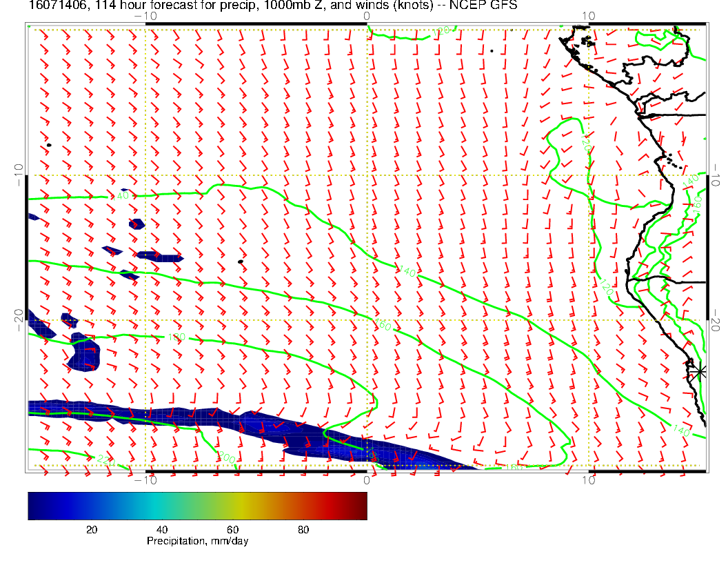Click the '60' tick label on the colorbar
This screenshot has width=728, height=563.
232,530
